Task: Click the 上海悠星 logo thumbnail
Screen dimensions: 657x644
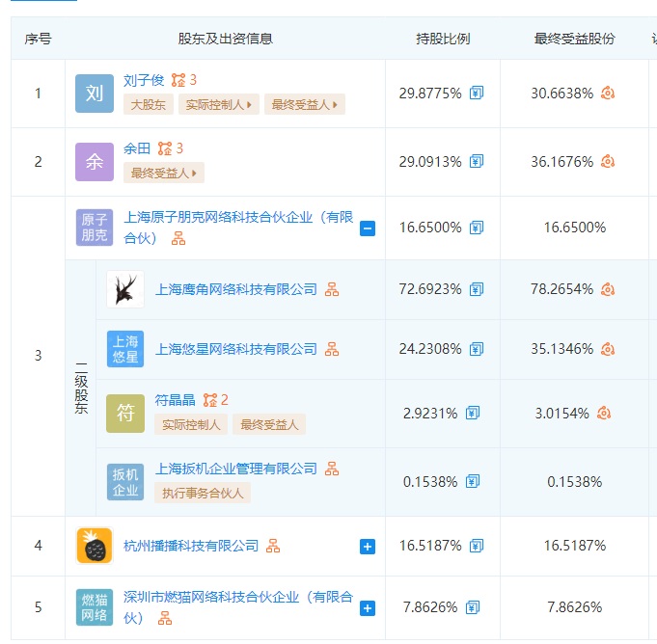Action: (125, 349)
